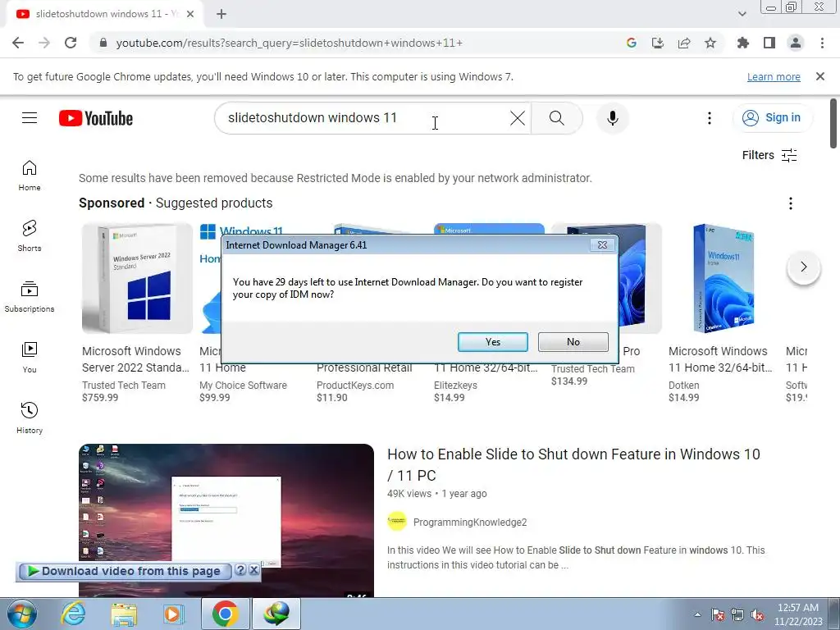This screenshot has width=840, height=630.
Task: Open the Learn more link
Action: [774, 76]
